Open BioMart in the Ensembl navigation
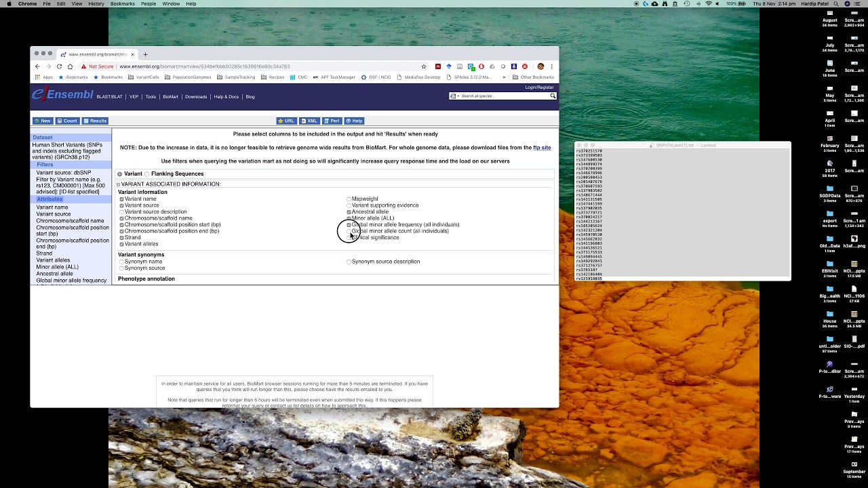868x488 pixels. pos(170,97)
